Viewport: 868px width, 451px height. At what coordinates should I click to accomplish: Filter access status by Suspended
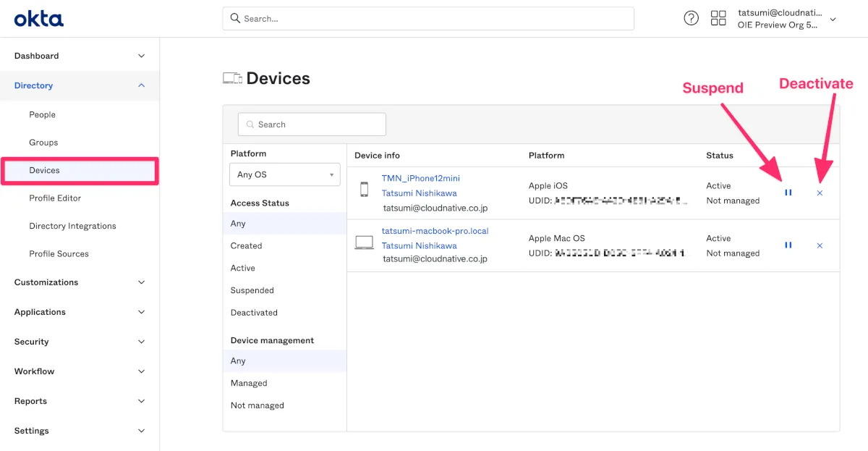(x=252, y=290)
